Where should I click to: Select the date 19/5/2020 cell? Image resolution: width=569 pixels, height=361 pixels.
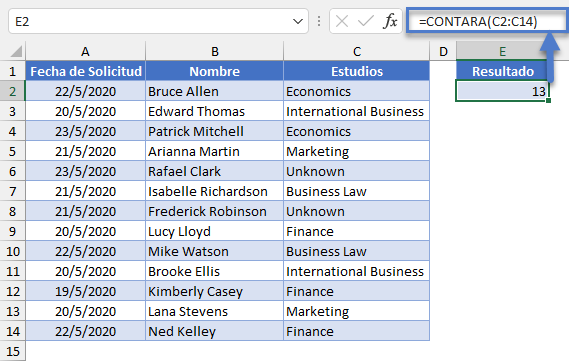tap(86, 291)
